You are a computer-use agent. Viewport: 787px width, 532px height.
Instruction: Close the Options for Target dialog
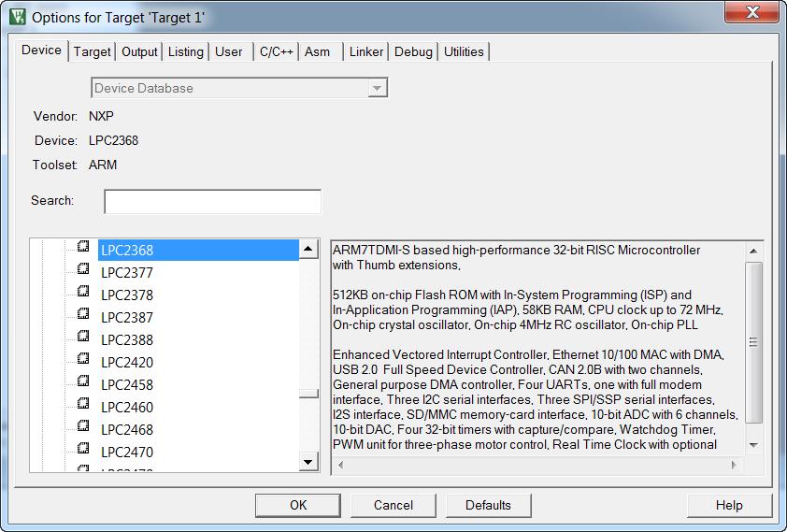click(x=751, y=12)
